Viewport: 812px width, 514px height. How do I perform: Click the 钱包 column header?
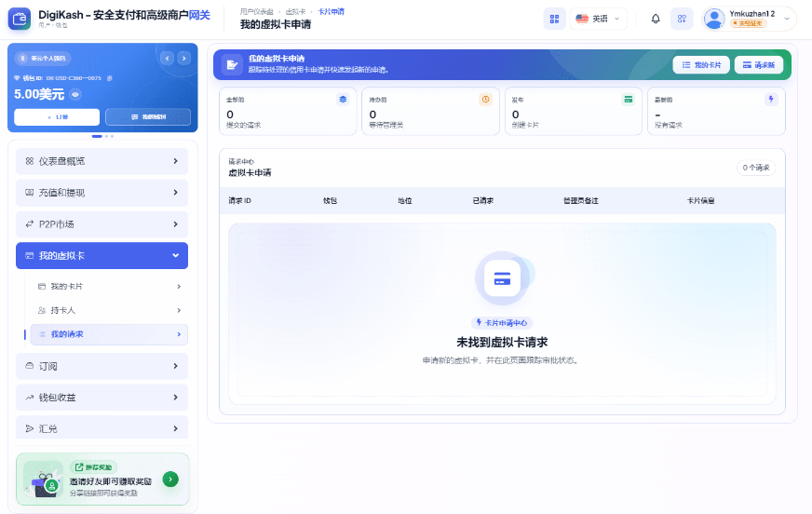coord(330,201)
